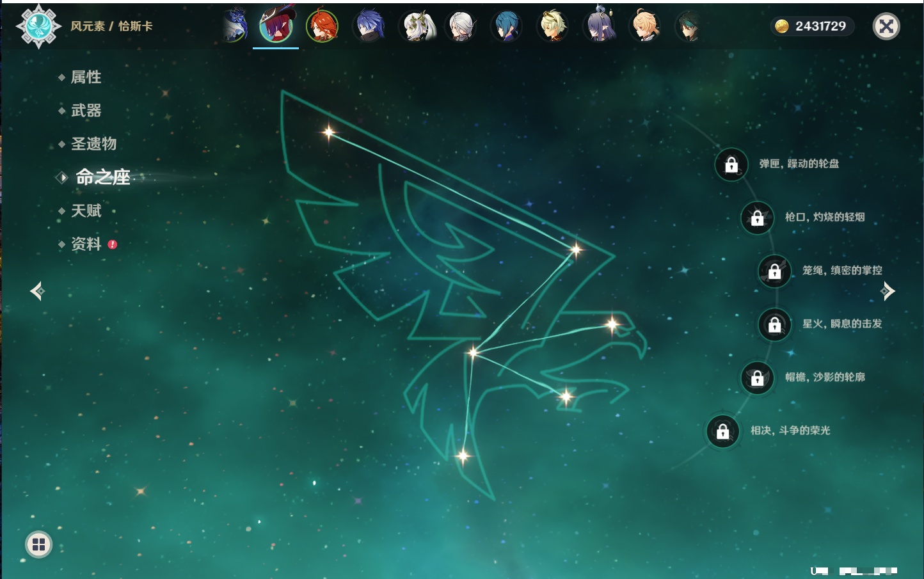This screenshot has height=579, width=924.
Task: Click the lock icon for 枪口，灼烧的轻烟
Action: click(758, 218)
